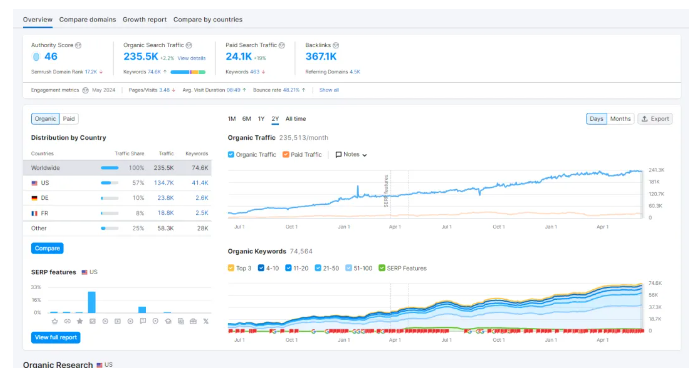689x373 pixels.
Task: Select the All time range
Action: (296, 119)
